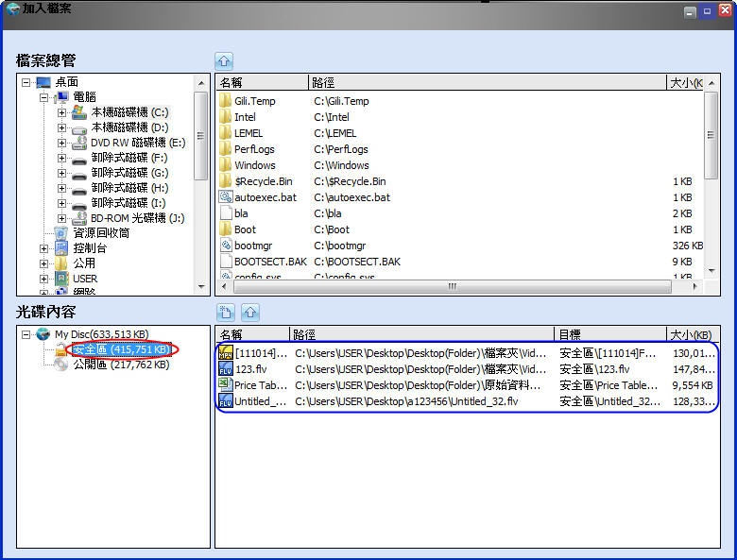
Task: Expand the local disk (C:) tree node
Action: click(x=61, y=113)
